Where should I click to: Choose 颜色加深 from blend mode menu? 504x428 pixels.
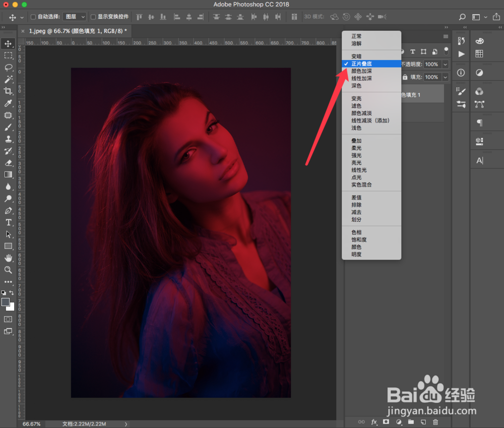click(x=362, y=71)
